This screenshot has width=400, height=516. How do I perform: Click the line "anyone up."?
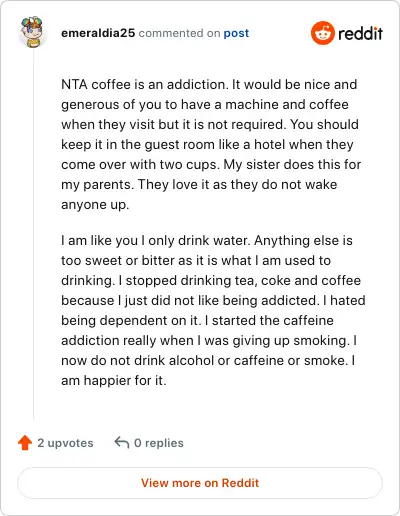[x=95, y=205]
